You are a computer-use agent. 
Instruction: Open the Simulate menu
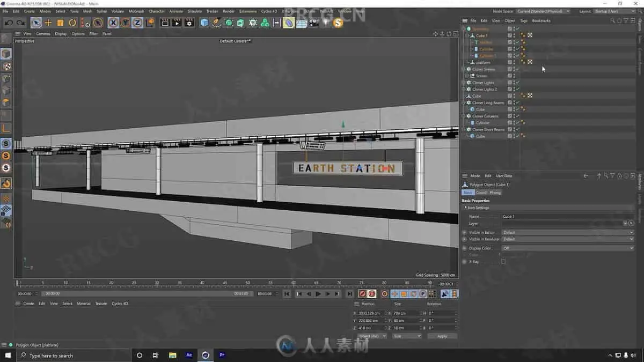(x=195, y=11)
